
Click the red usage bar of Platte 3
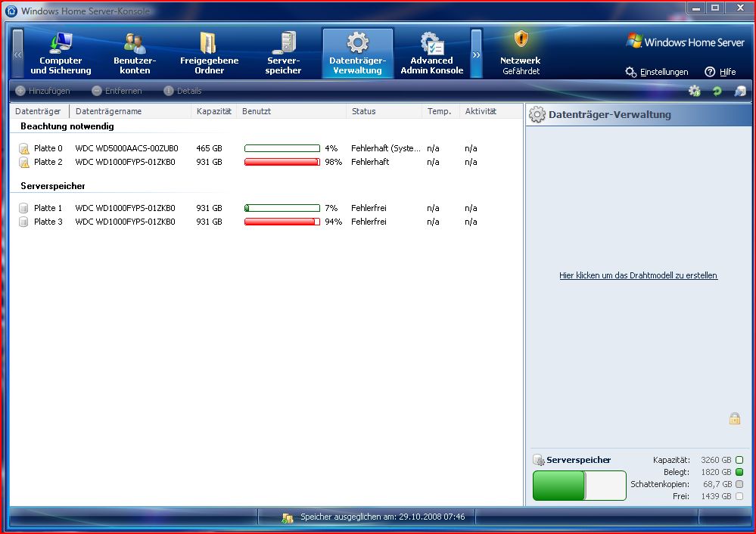pos(282,222)
